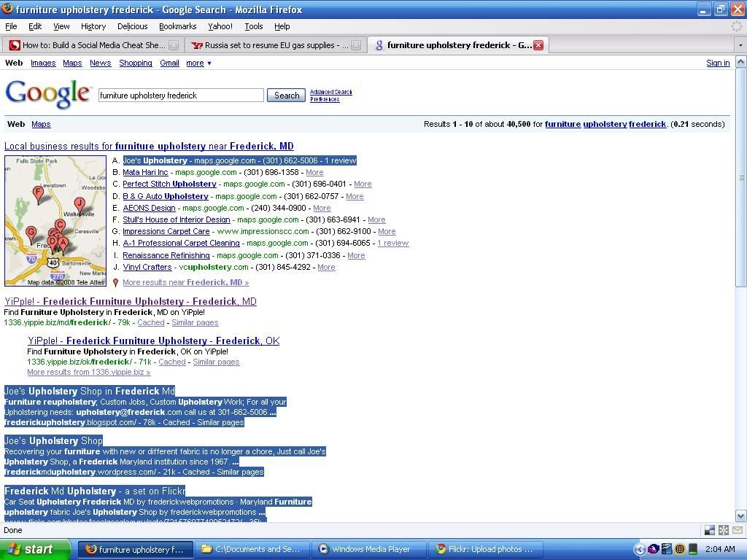Open YiPple! Frederick, OK search result
Image resolution: width=747 pixels, height=560 pixels.
point(153,341)
